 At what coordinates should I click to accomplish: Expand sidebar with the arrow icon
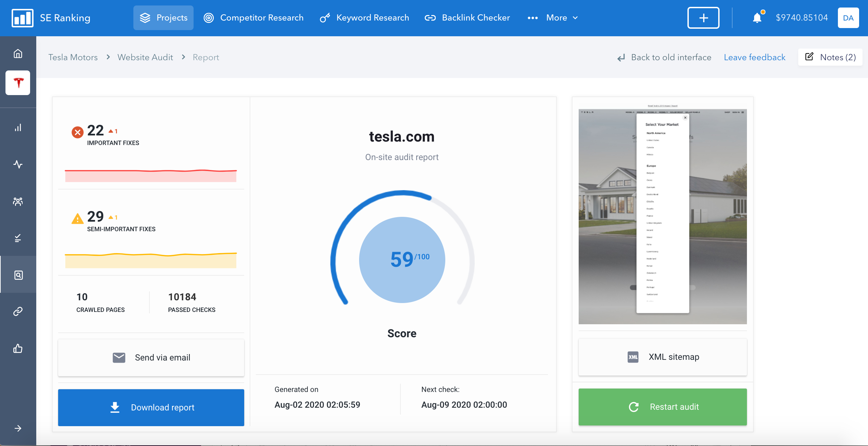coord(18,428)
